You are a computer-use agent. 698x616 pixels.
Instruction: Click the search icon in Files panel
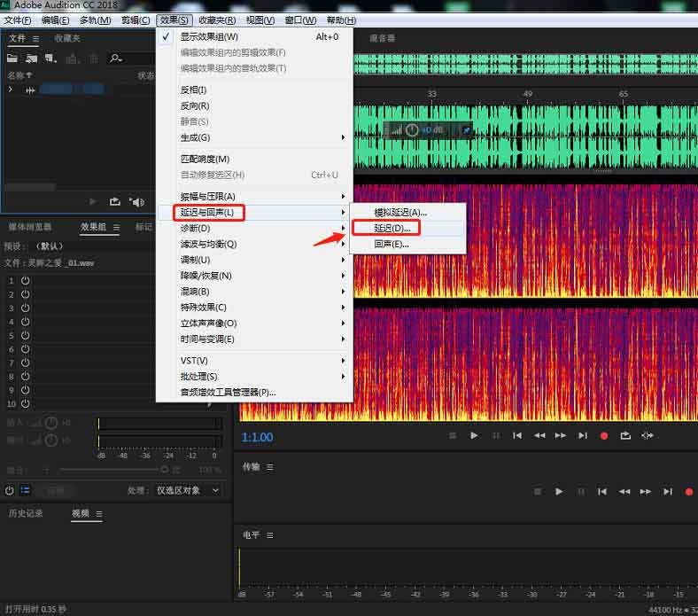[116, 58]
